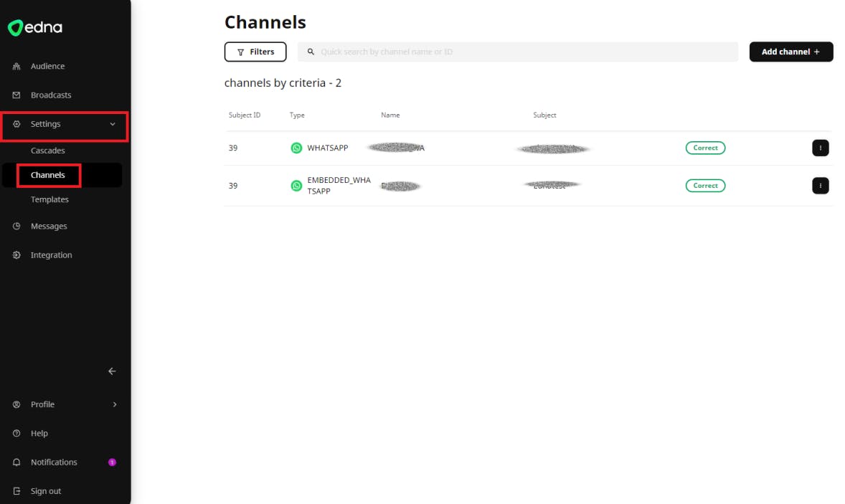Click the Broadcasts envelope icon
This screenshot has height=504, width=845.
point(16,95)
